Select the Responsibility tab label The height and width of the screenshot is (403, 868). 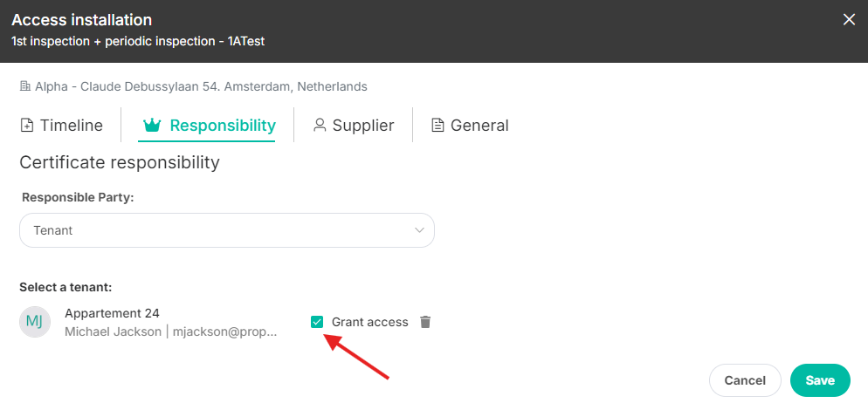(x=223, y=126)
